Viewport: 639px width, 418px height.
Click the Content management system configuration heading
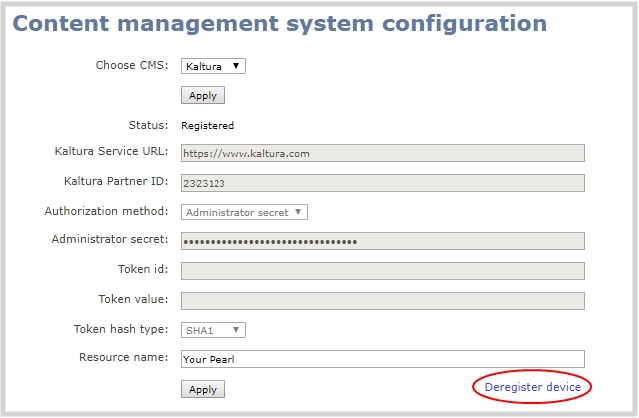(x=280, y=23)
